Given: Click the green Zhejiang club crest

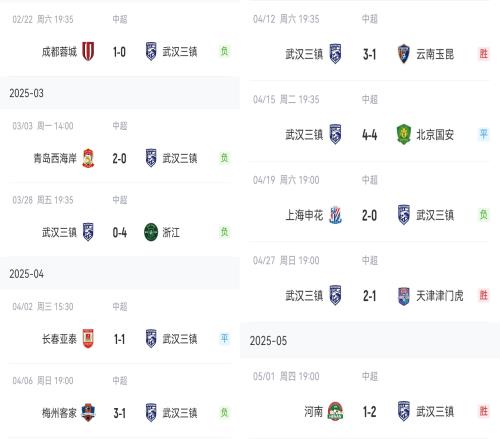Looking at the screenshot, I should click(x=151, y=232).
